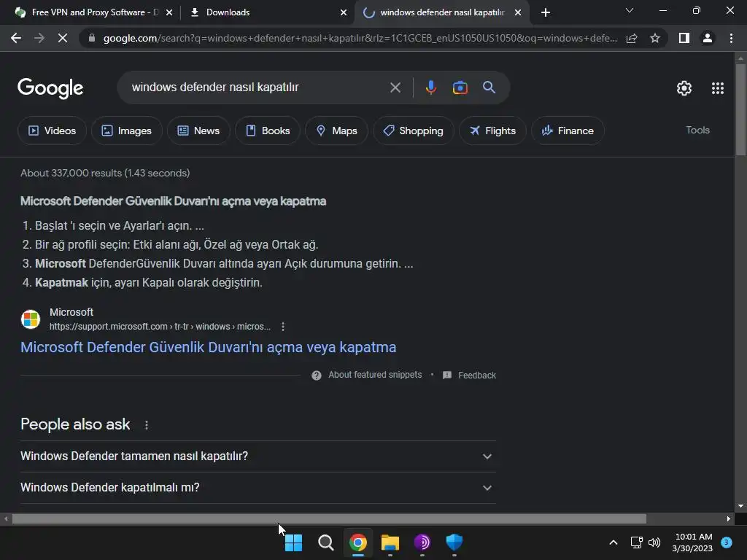
Task: Close the Free VPN tab
Action: point(169,12)
